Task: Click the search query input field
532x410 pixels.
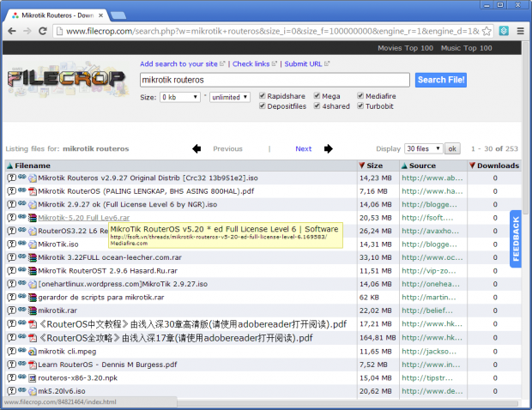Action: point(275,80)
